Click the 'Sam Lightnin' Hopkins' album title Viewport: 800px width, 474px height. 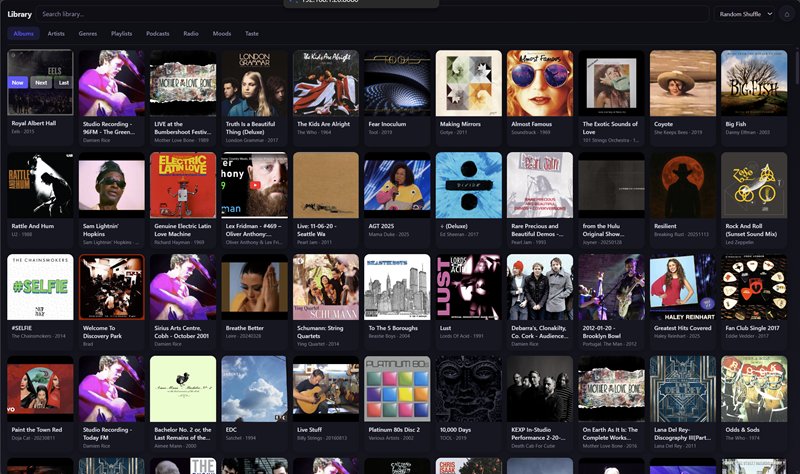101,230
